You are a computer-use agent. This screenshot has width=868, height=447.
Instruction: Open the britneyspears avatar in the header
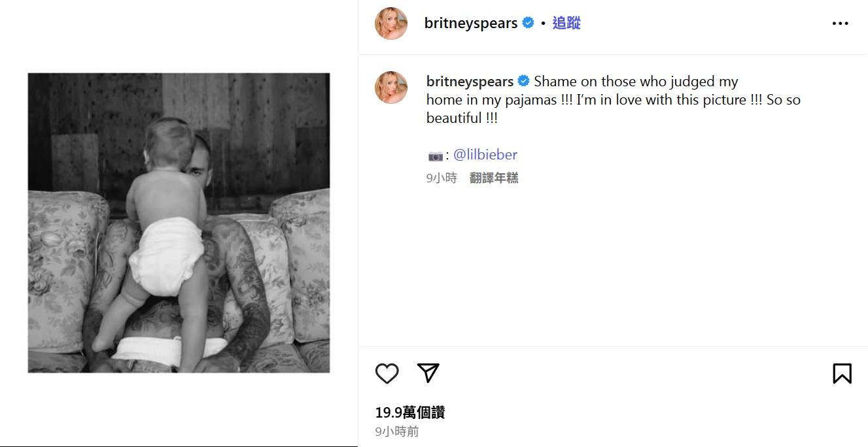391,24
